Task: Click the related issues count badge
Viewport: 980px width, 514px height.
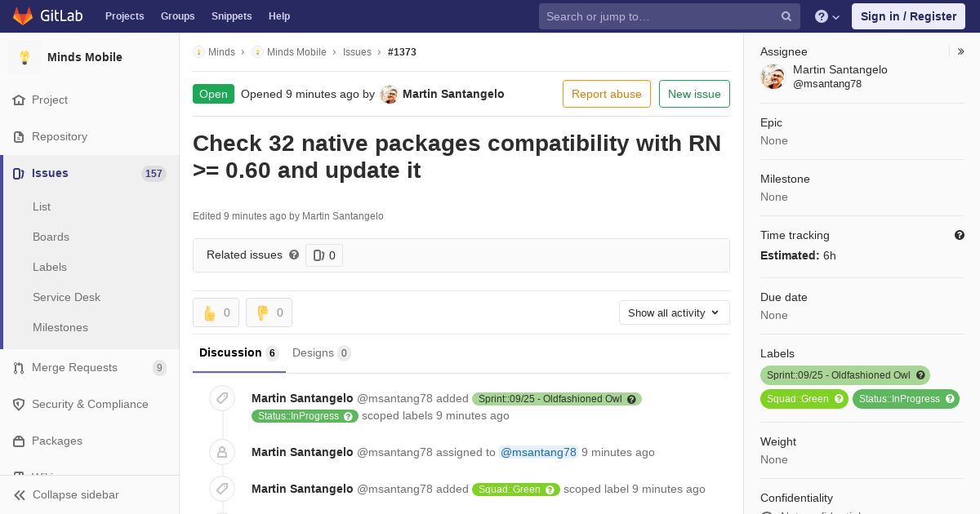Action: coord(324,255)
